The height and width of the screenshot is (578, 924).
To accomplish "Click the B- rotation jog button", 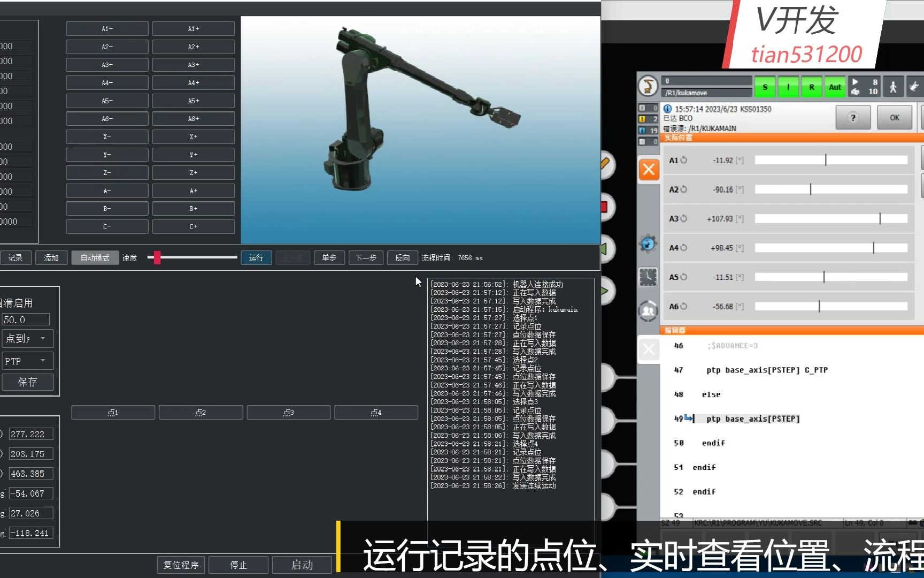I will point(107,209).
